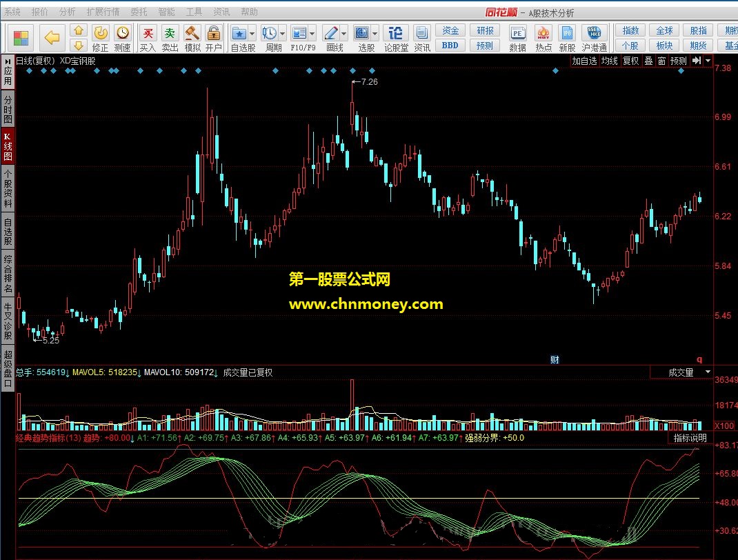The image size is (738, 560).
Task: Expand the 周期 period dropdown arrow
Action: 282,33
